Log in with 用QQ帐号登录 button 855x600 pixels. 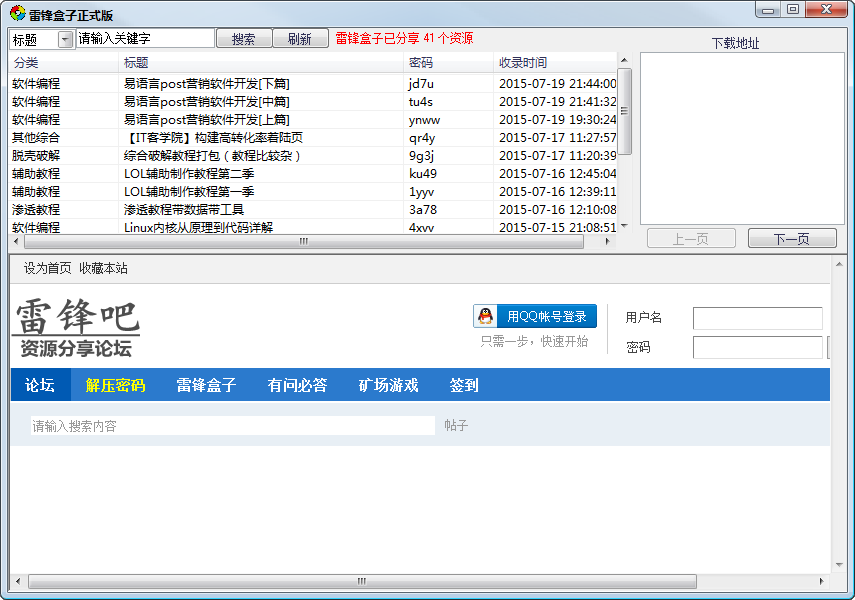click(x=535, y=316)
